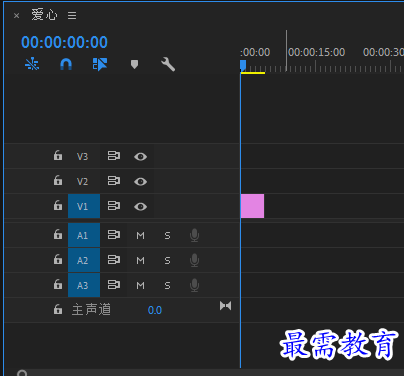The height and width of the screenshot is (376, 404).
Task: Add a marker with shield icon
Action: (134, 64)
